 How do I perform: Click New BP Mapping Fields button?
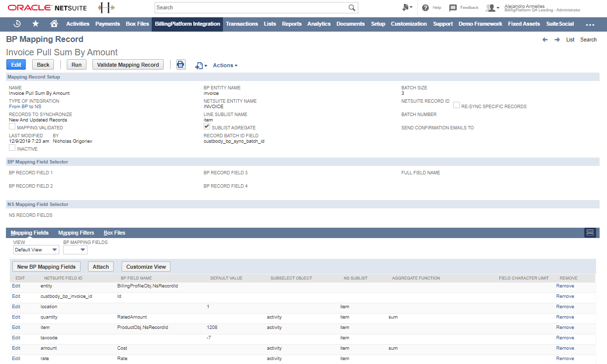coord(46,267)
